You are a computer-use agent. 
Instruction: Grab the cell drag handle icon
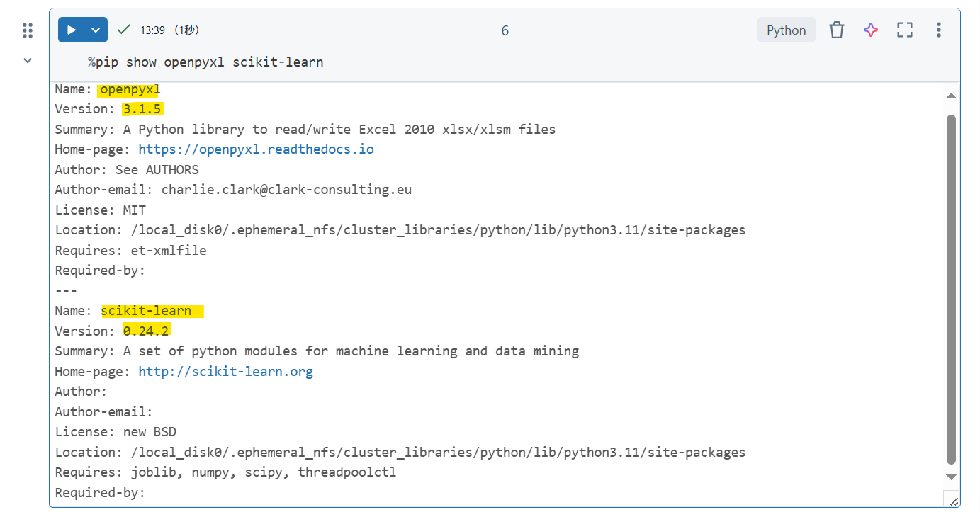[x=28, y=30]
